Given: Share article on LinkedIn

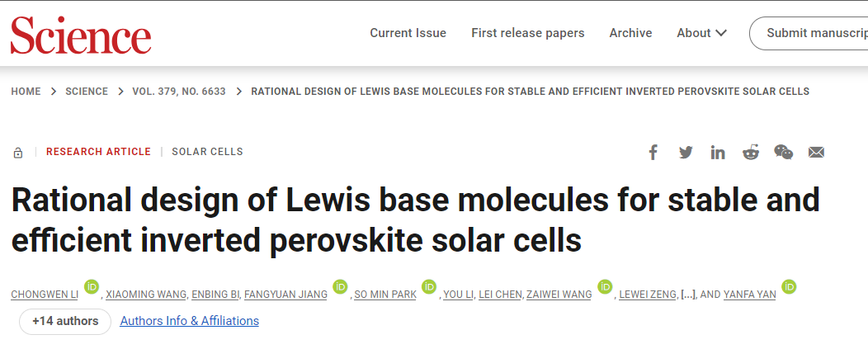Looking at the screenshot, I should click(718, 152).
